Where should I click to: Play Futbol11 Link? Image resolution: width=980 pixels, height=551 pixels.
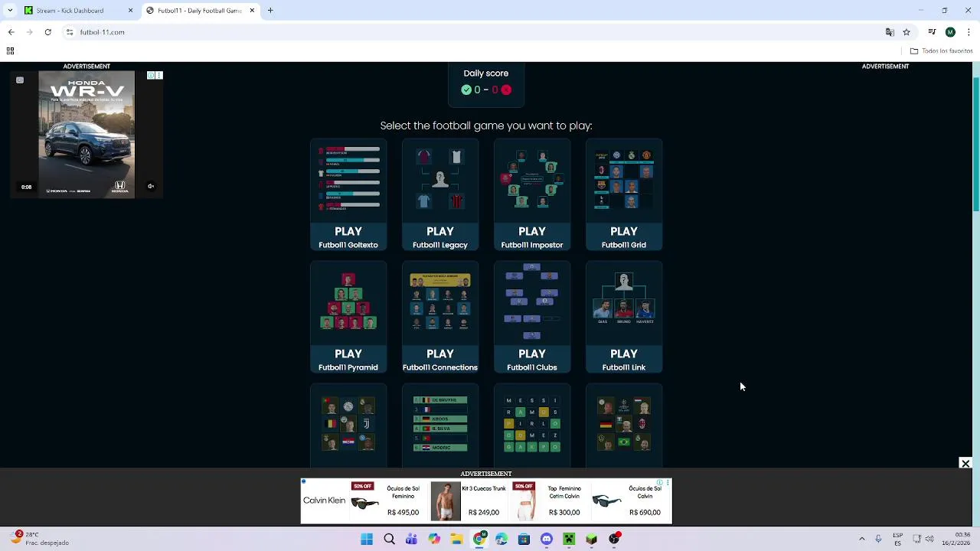click(624, 318)
